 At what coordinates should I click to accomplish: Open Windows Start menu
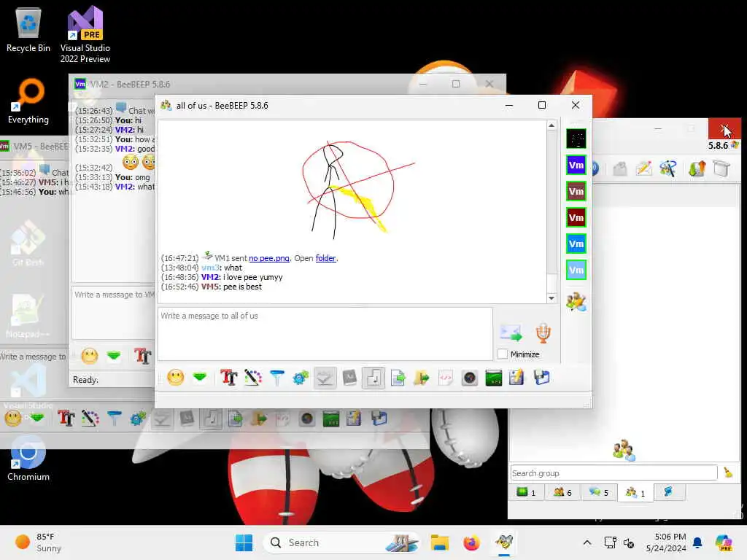(244, 542)
